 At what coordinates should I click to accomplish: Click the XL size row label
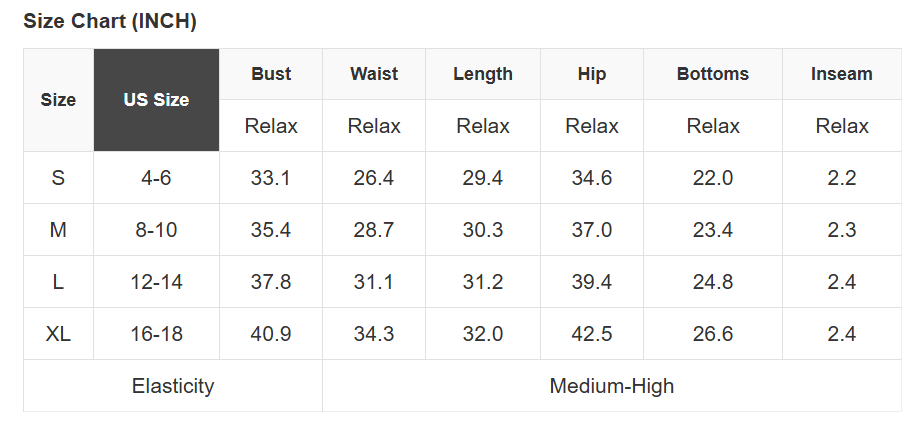[58, 334]
